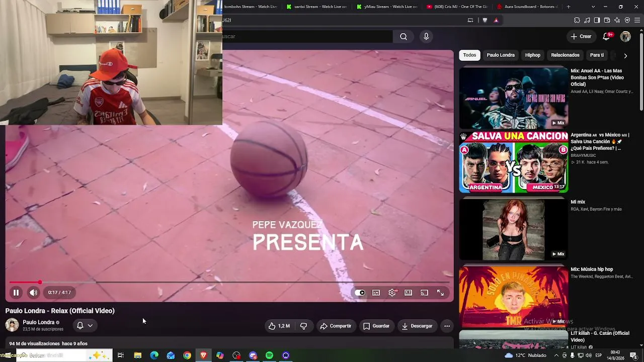This screenshot has height=362, width=644.
Task: Download the video with Descargar
Action: pos(417,326)
